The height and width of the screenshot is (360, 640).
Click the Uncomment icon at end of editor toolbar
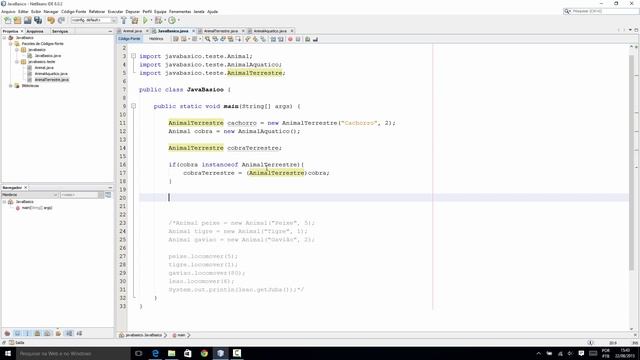tap(316, 39)
